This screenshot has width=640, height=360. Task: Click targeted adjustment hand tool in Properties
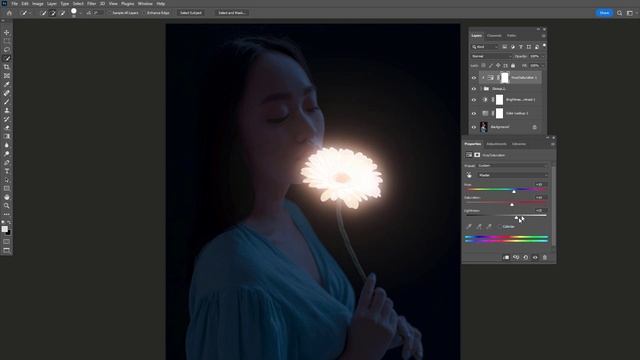point(469,175)
